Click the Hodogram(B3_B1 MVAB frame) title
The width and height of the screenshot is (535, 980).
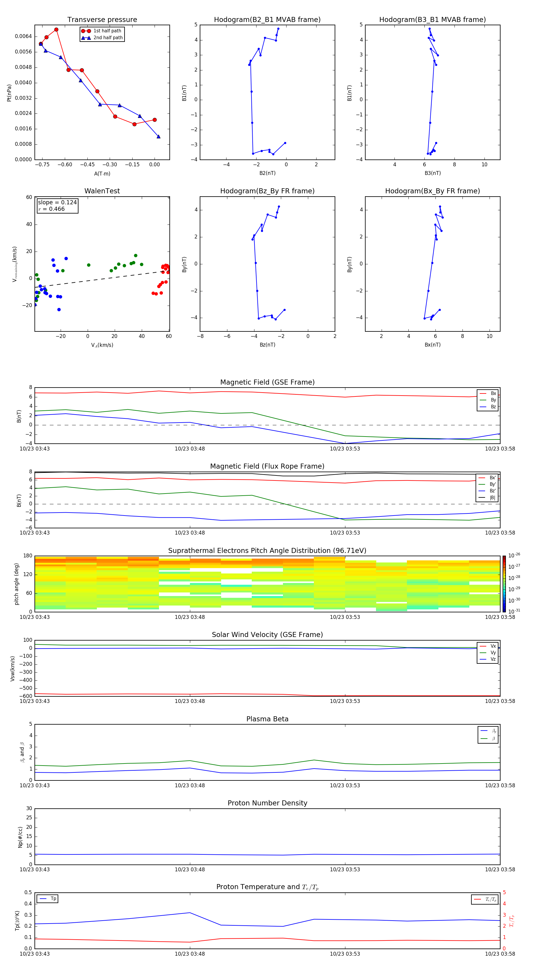pyautogui.click(x=432, y=20)
